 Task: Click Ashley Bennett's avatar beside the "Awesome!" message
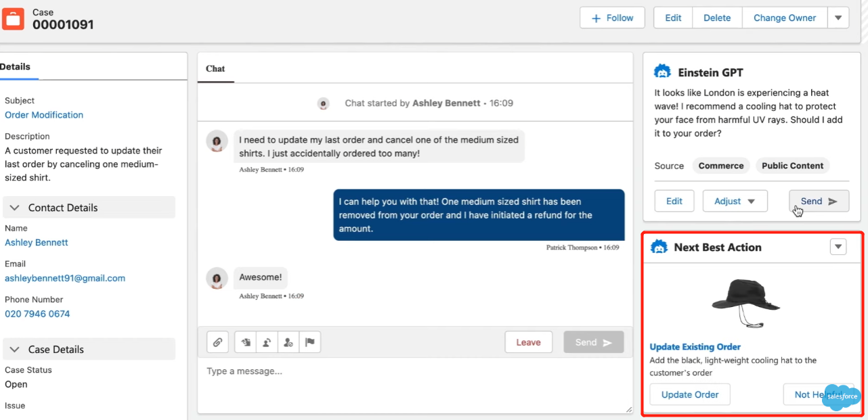pyautogui.click(x=217, y=278)
